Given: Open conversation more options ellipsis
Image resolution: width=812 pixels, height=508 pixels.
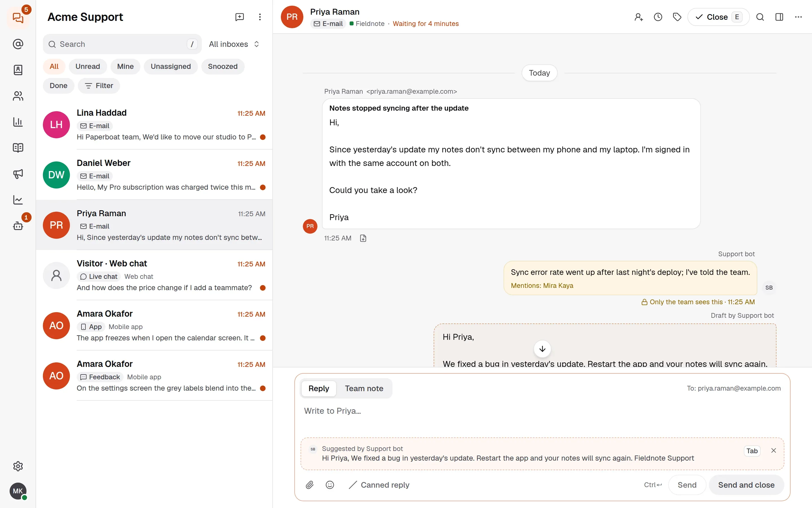Looking at the screenshot, I should click(798, 17).
